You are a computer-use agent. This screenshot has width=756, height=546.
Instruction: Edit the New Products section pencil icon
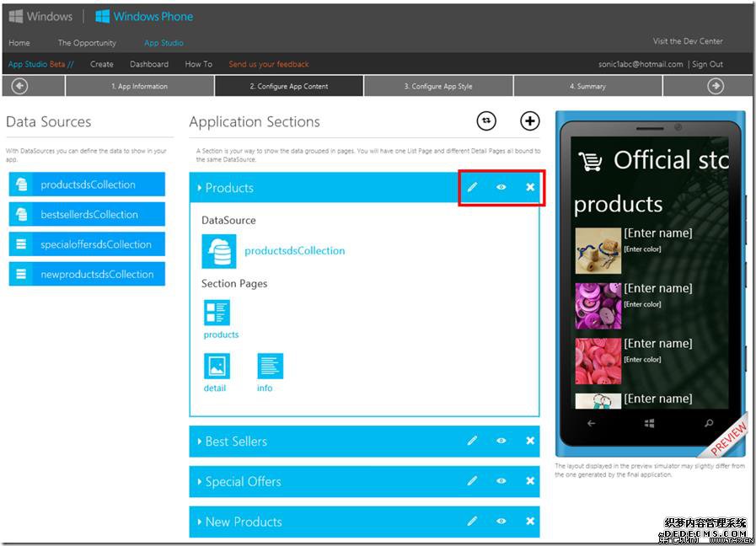coord(472,521)
